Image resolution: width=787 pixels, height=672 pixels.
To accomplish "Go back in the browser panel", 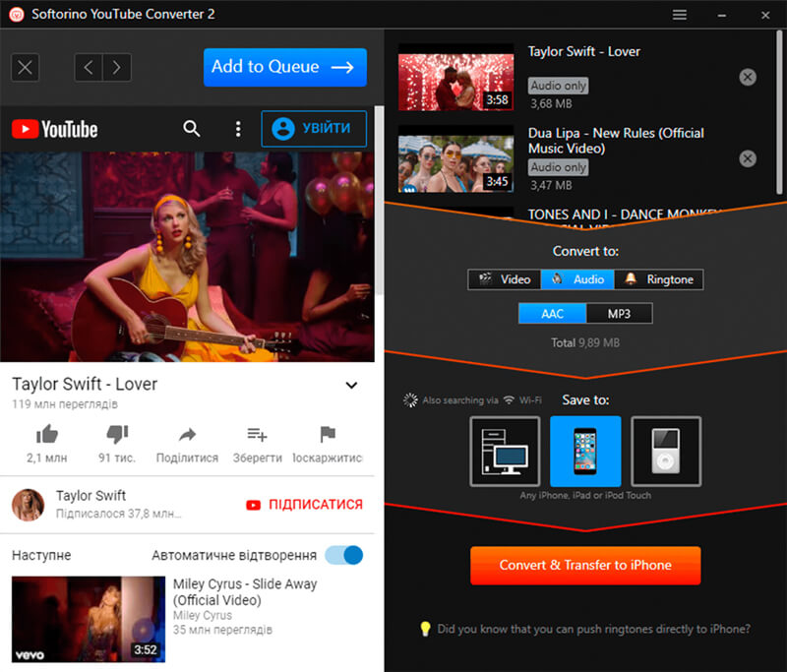I will tap(89, 67).
